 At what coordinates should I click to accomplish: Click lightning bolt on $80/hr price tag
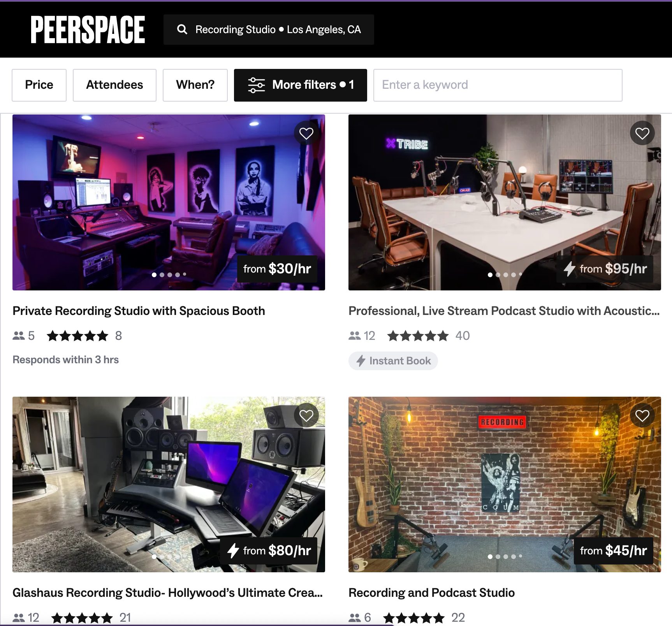tap(233, 550)
